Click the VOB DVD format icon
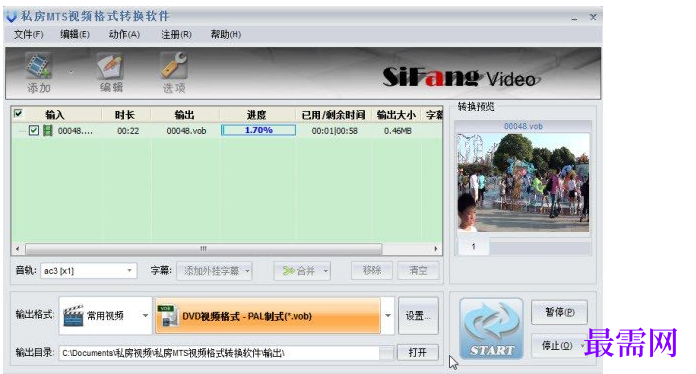The width and height of the screenshot is (696, 374). click(x=168, y=316)
